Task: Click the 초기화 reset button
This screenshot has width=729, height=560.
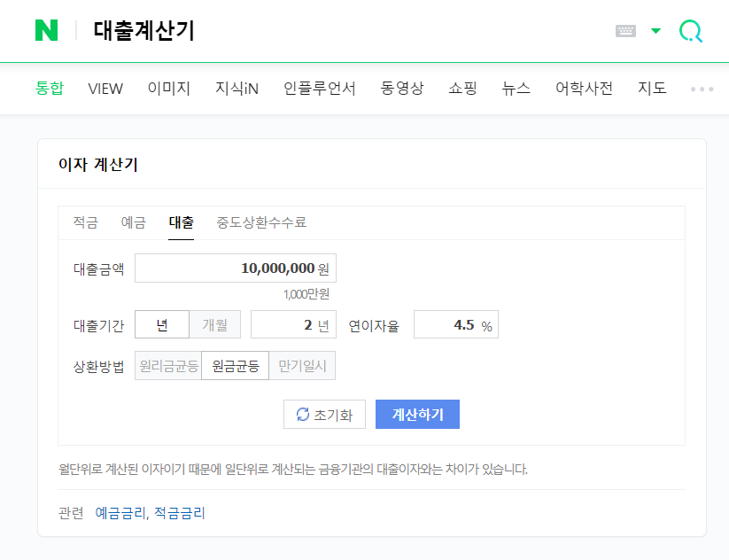Action: 324,414
